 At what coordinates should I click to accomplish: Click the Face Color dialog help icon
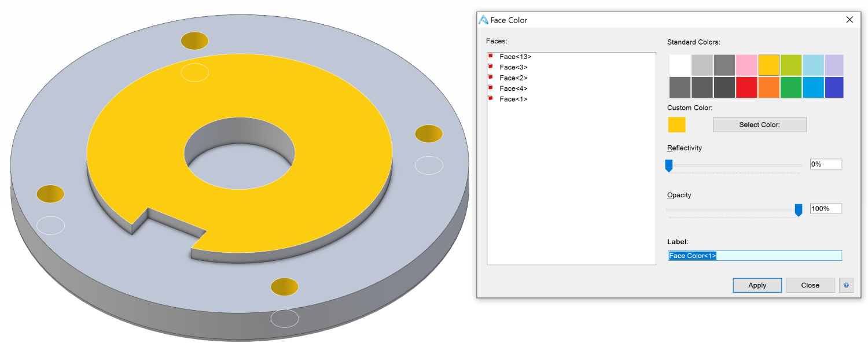(846, 285)
